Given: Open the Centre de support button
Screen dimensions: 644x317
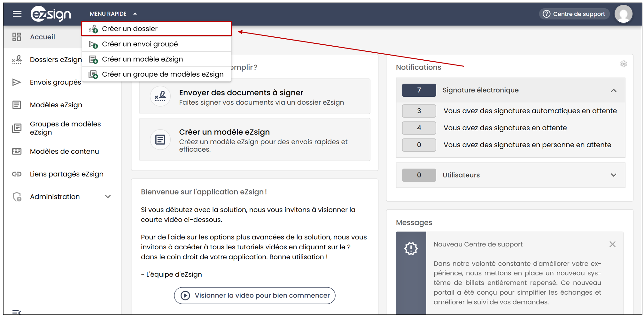Looking at the screenshot, I should coord(574,14).
